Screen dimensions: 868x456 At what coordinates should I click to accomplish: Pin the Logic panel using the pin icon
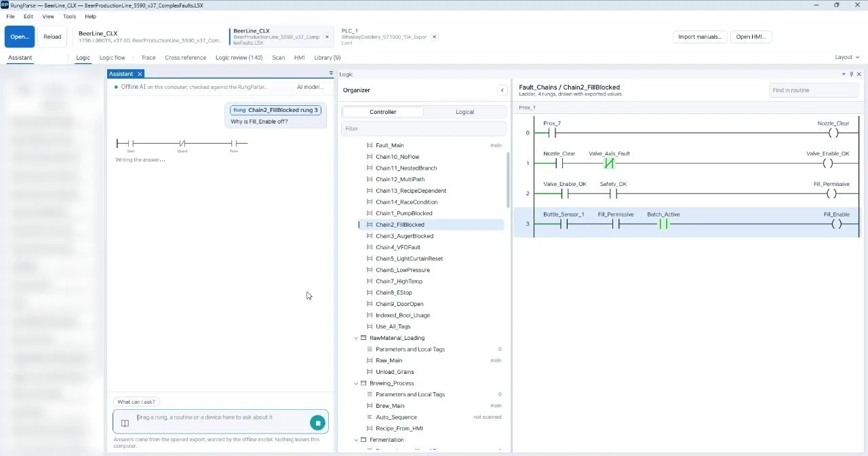click(x=851, y=74)
